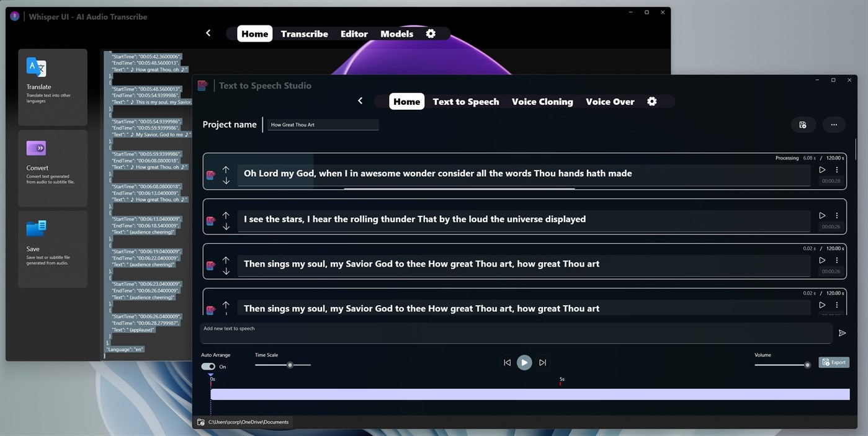
Task: Click the Translate card in Whisper UI sidebar
Action: pos(53,87)
